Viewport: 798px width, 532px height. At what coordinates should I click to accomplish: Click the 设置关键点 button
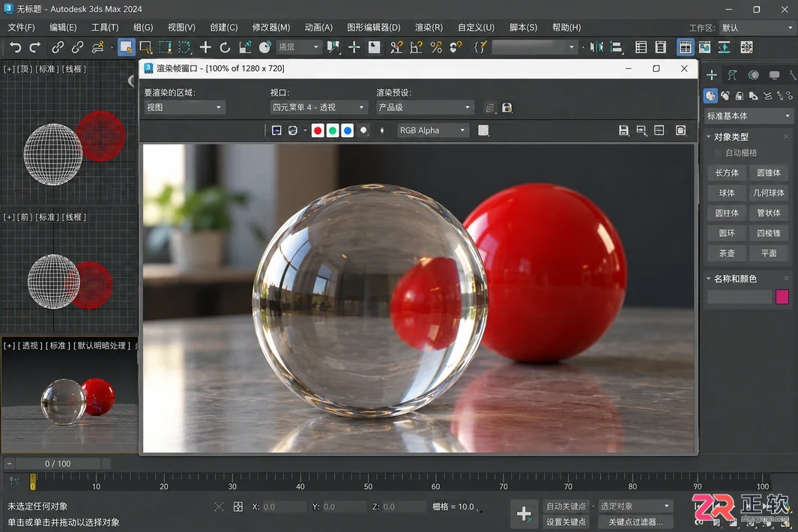pos(566,522)
